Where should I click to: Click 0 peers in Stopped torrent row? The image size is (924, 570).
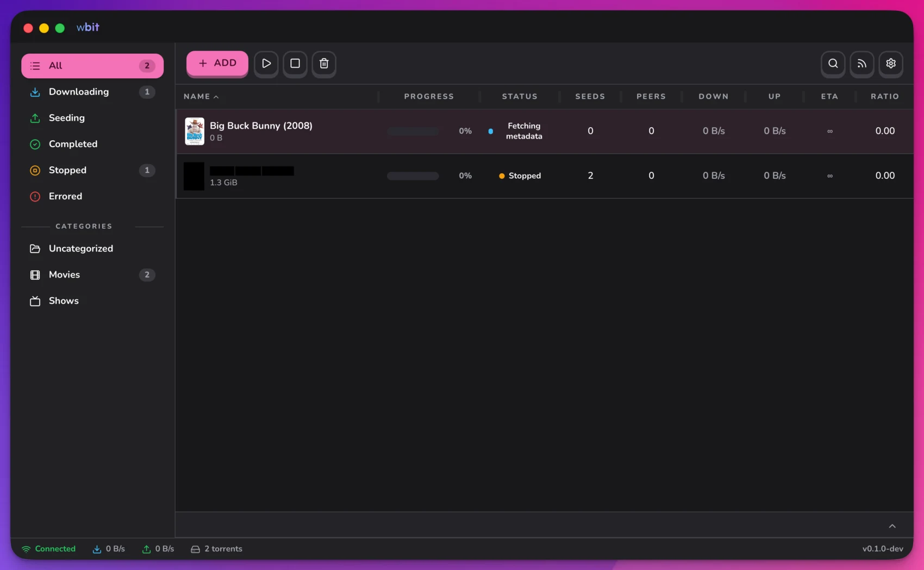click(651, 176)
